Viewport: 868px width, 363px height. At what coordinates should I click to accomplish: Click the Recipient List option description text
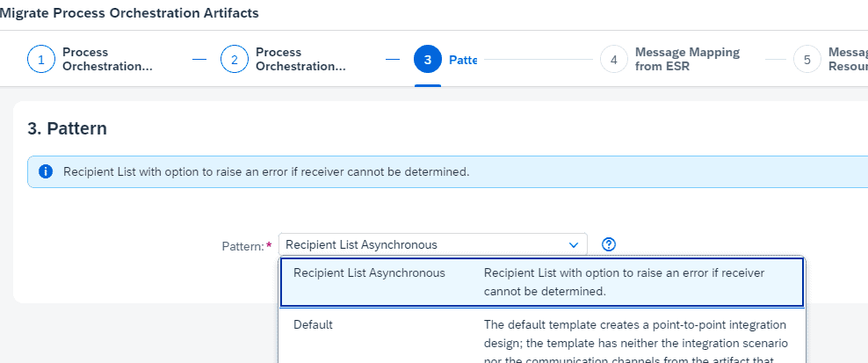pyautogui.click(x=625, y=282)
